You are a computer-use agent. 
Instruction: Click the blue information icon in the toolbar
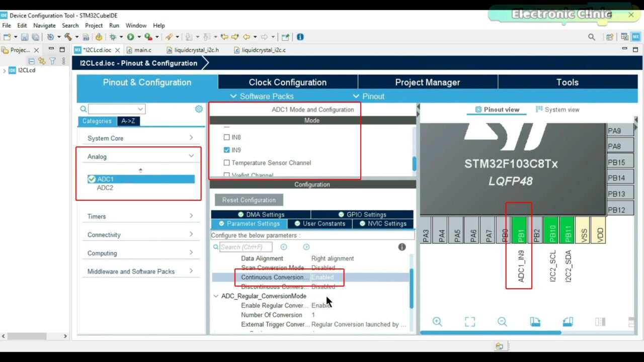point(300,37)
